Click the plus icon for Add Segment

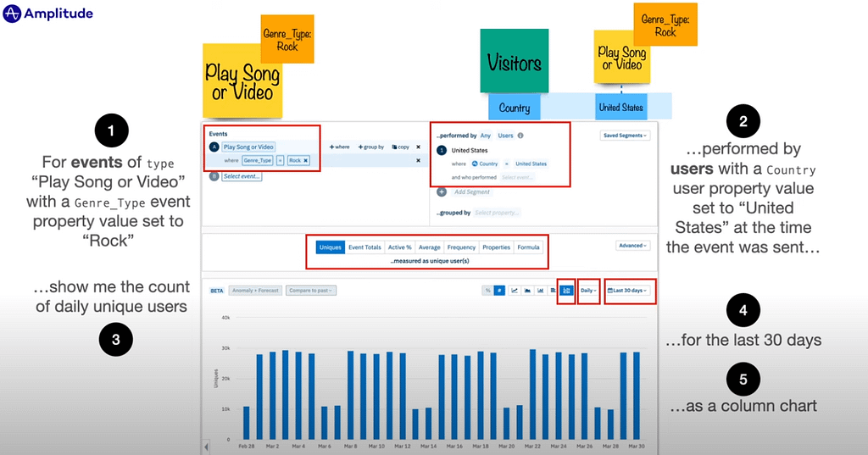[x=441, y=192]
